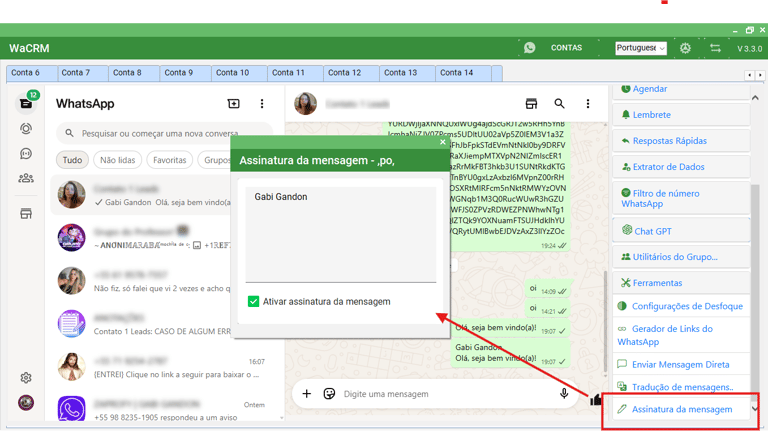Viewport: 768px width, 431px height.
Task: Open chat with ENTREI Clique no link
Action: click(x=167, y=367)
